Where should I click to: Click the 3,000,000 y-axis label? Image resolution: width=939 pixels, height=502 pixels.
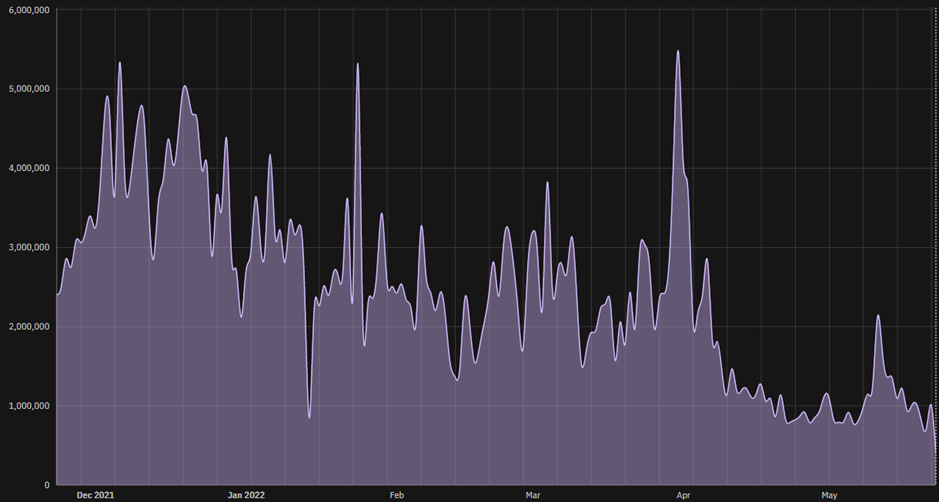click(29, 247)
